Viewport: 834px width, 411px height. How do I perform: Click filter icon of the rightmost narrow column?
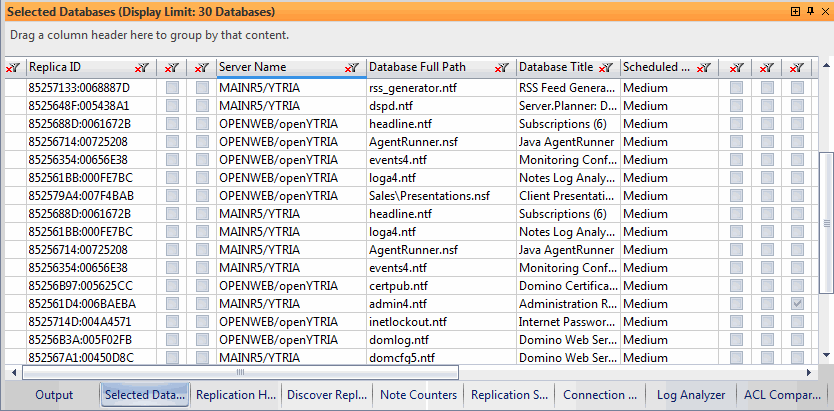click(797, 67)
